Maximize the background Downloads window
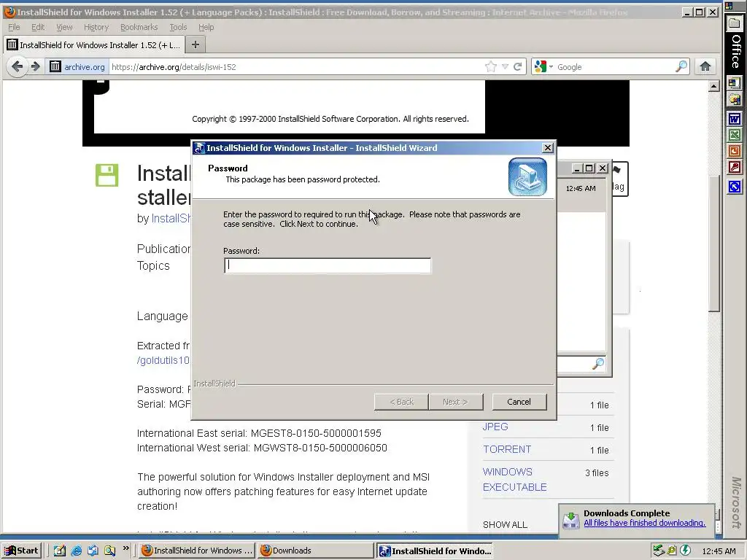The image size is (747, 560). tap(589, 168)
